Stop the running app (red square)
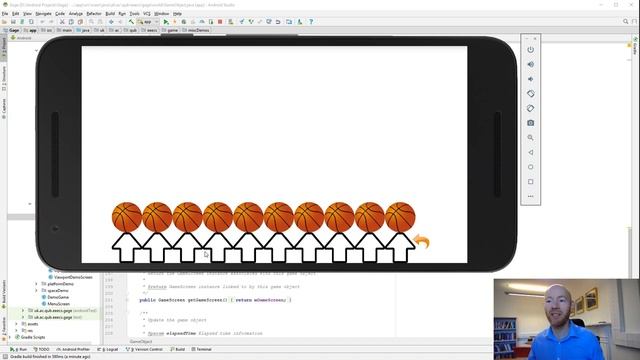 point(220,22)
